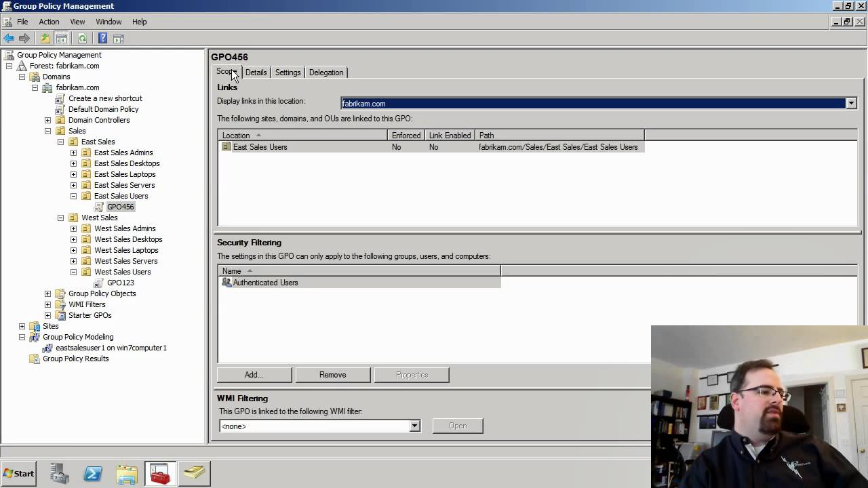The height and width of the screenshot is (488, 868).
Task: Expand the Group Policy Objects node
Action: tap(47, 293)
